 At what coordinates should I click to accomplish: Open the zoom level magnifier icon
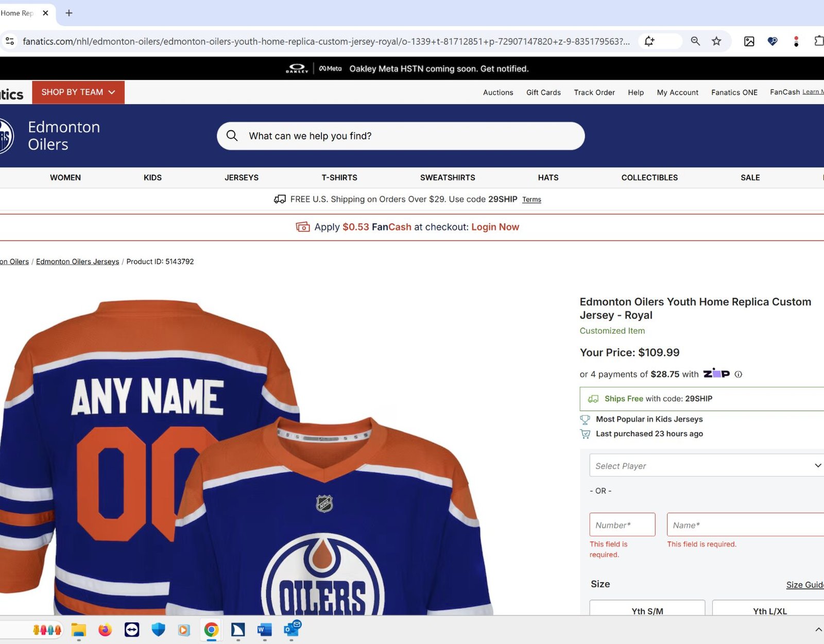pos(695,41)
